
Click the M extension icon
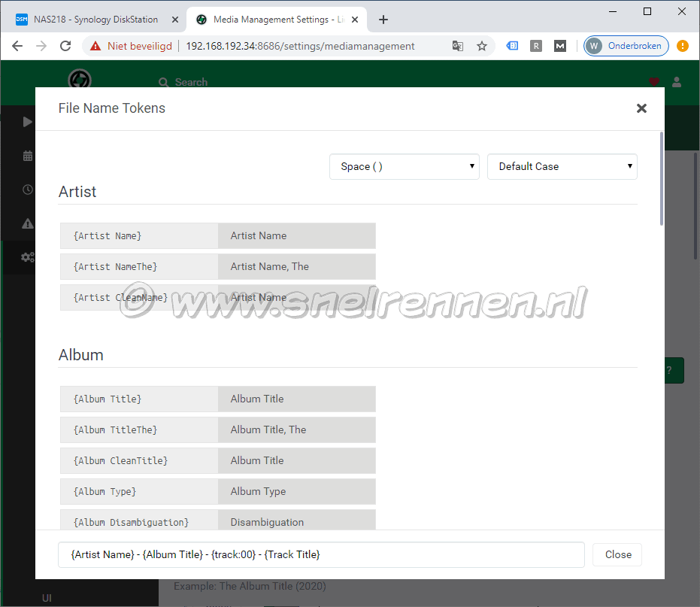coord(560,46)
